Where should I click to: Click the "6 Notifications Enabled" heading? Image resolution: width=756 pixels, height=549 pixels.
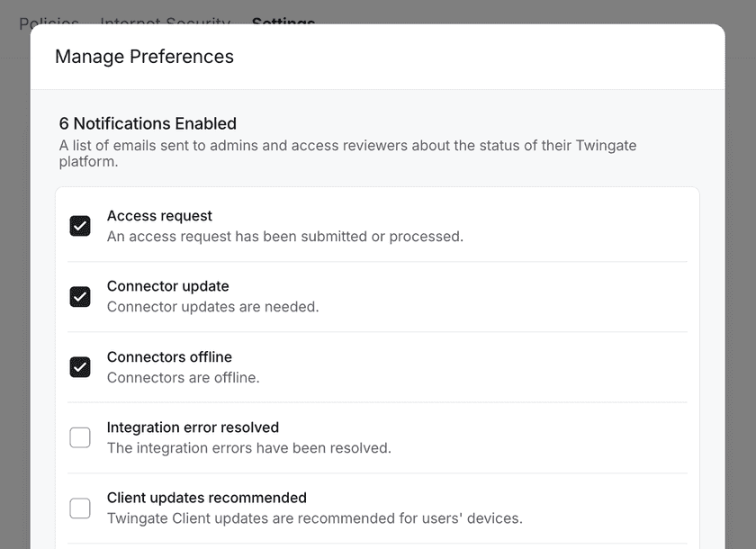(x=148, y=124)
